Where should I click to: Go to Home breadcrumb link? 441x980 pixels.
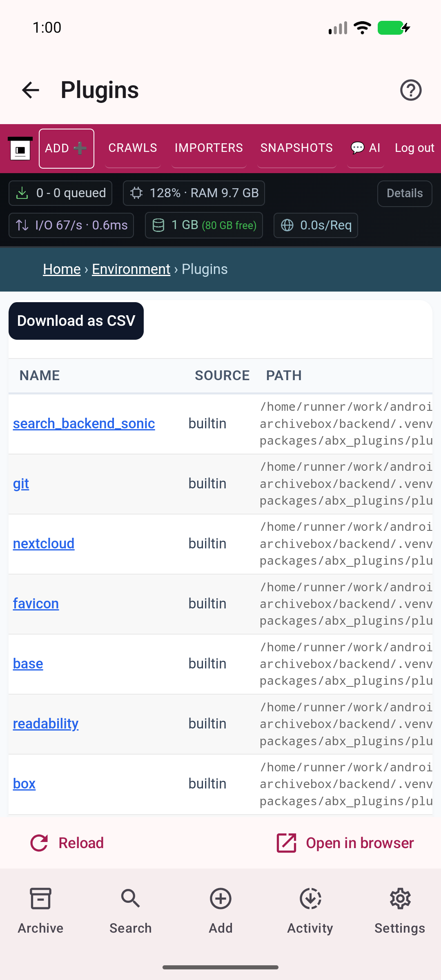pos(62,269)
